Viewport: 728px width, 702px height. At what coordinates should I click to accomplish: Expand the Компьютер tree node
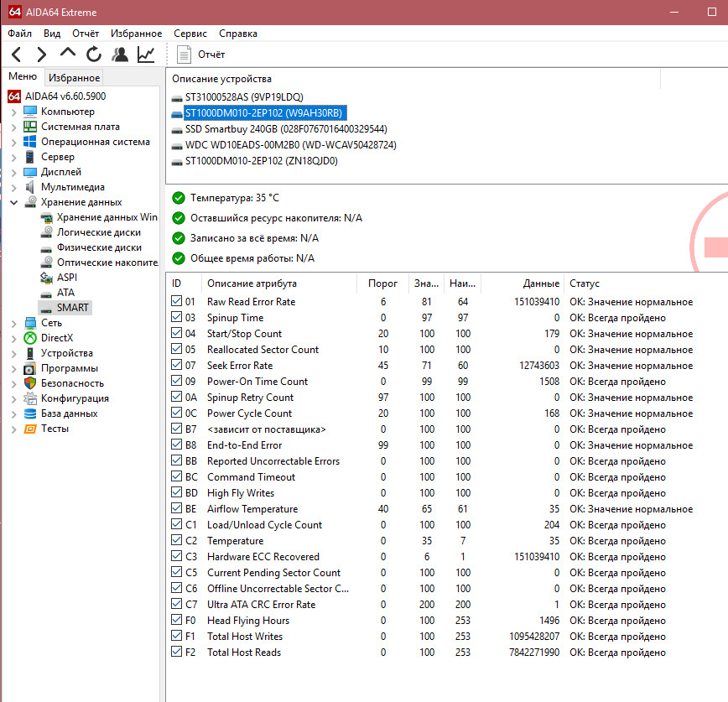pyautogui.click(x=14, y=112)
